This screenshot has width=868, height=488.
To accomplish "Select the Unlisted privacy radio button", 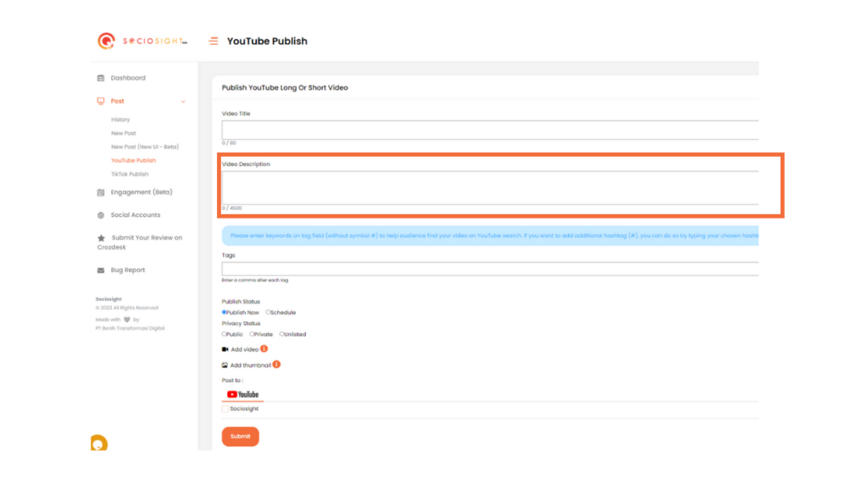I will pos(281,334).
